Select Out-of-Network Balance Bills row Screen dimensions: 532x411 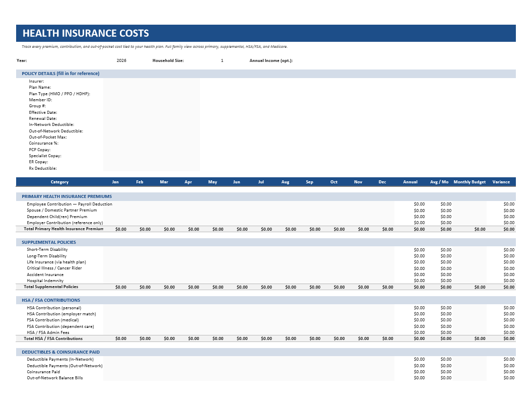[x=265, y=378]
